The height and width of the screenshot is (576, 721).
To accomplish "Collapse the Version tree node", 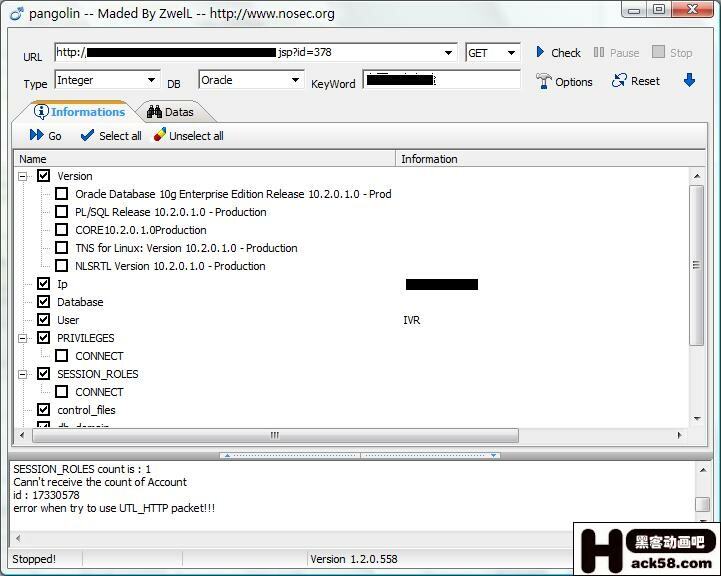I will 23,176.
